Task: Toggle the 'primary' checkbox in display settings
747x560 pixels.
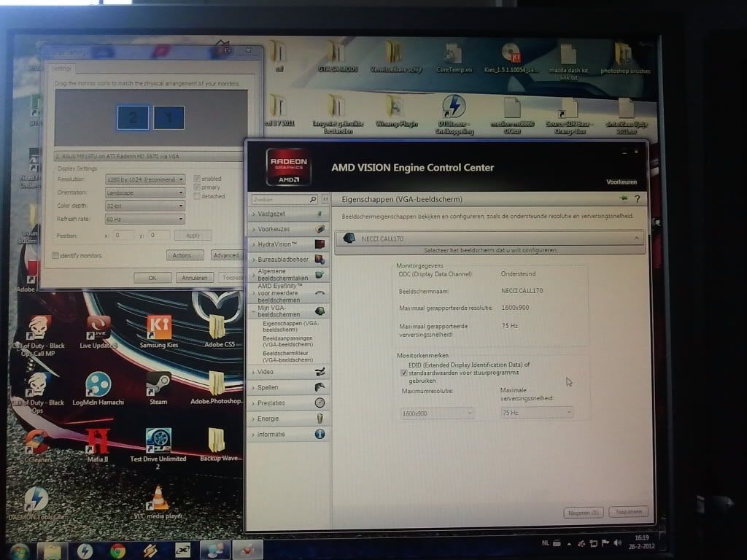Action: coord(197,187)
